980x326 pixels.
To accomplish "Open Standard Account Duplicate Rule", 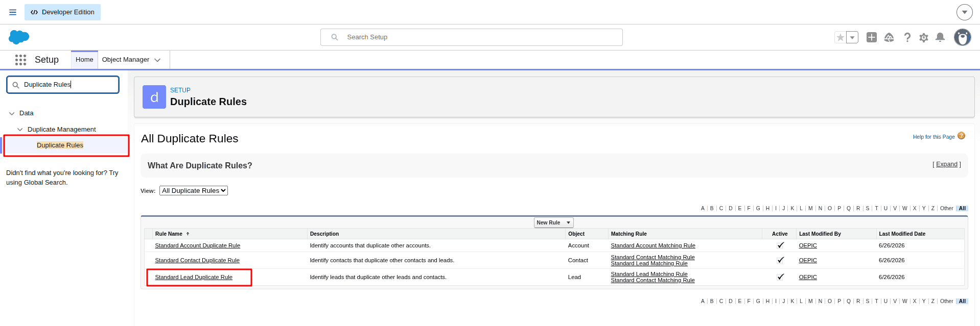I will point(197,246).
